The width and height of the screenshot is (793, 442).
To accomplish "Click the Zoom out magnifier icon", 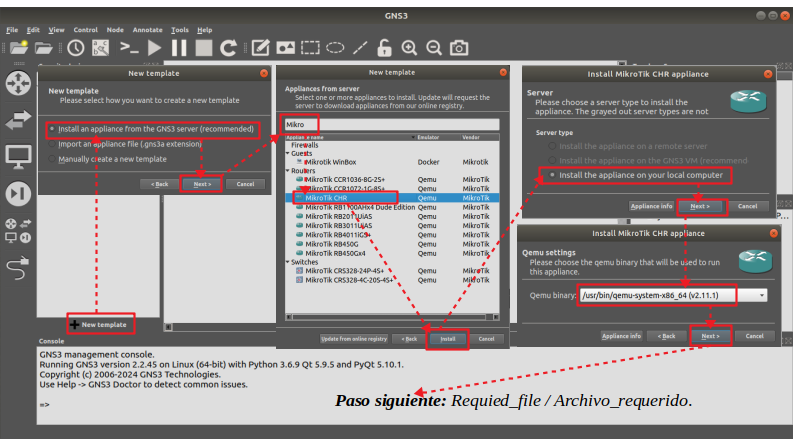I will click(x=434, y=48).
